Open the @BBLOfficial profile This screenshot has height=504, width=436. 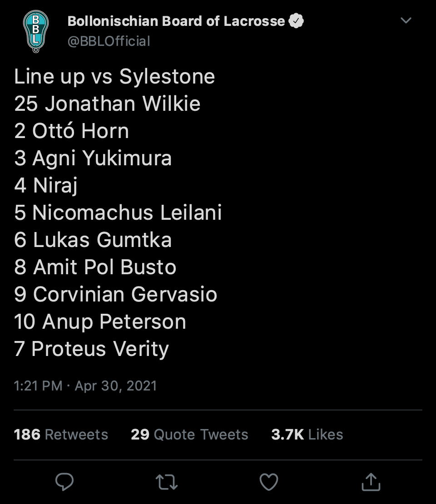108,41
